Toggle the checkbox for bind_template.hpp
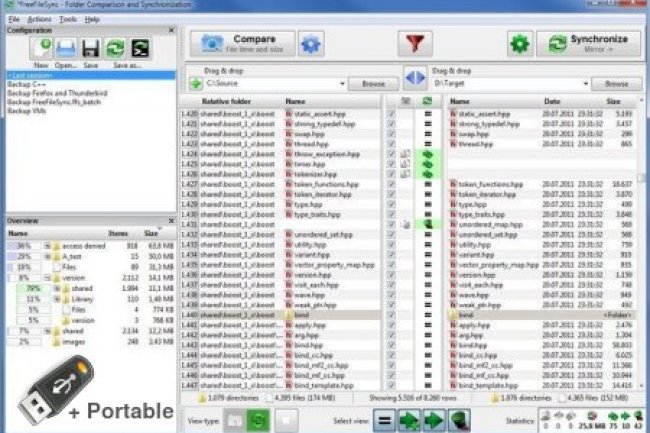The image size is (650, 433). coord(391,385)
